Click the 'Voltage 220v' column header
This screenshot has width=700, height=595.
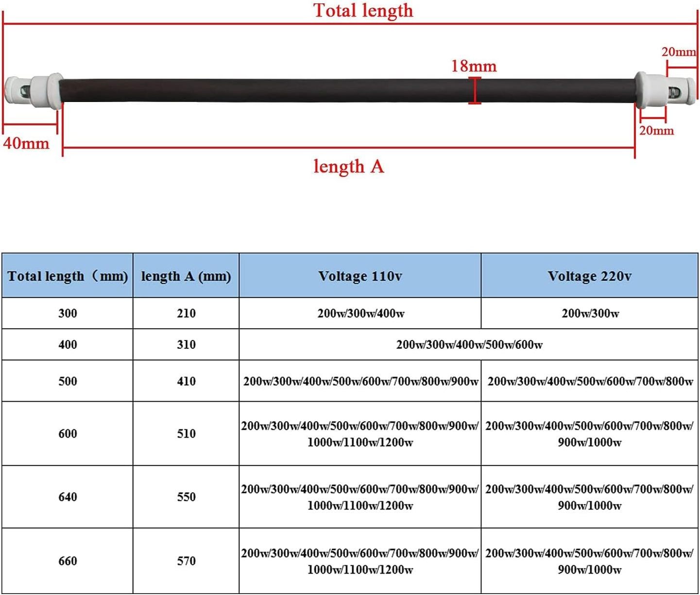pos(590,275)
